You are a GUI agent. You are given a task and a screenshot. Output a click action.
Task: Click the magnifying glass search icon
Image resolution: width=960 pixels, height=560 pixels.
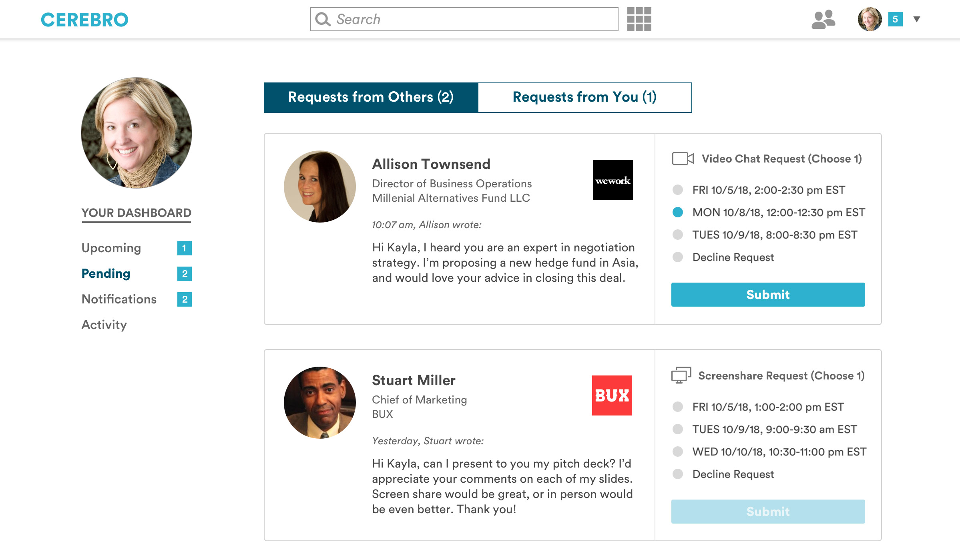click(x=323, y=19)
